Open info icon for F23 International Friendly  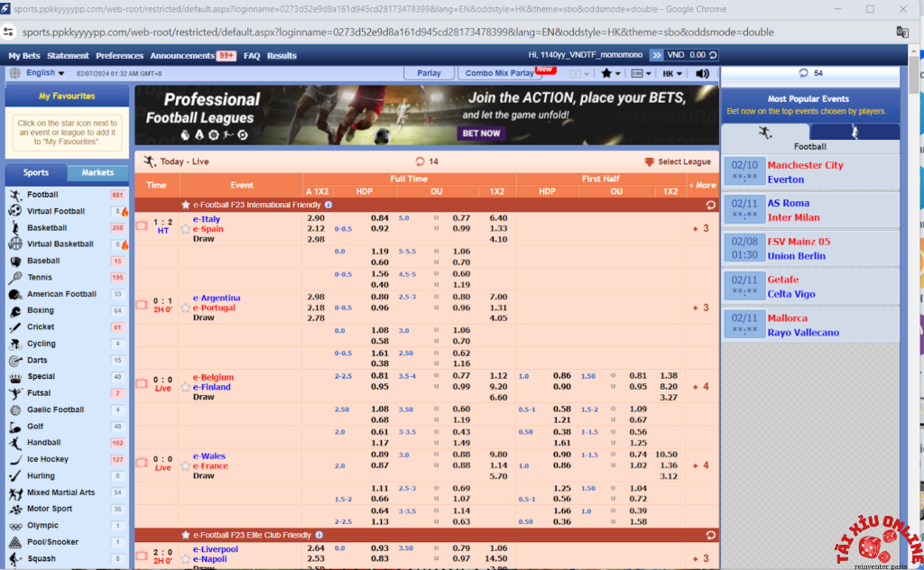coord(328,205)
